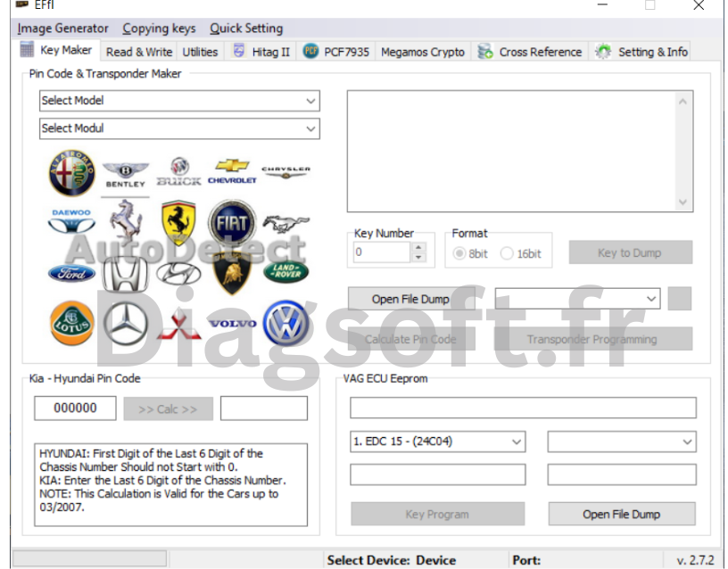Click the 'v. 2.7.2' version text

click(695, 560)
